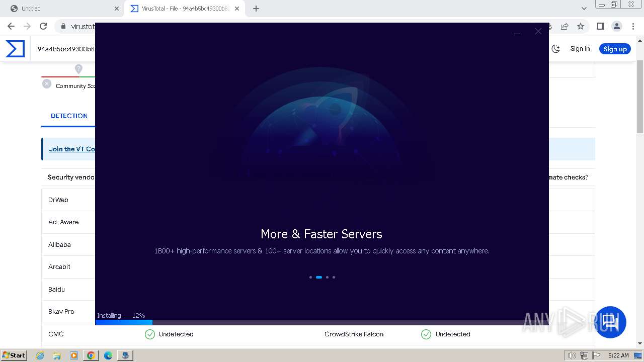Image resolution: width=644 pixels, height=362 pixels.
Task: Launch Internet Explorer from taskbar
Action: pyautogui.click(x=40, y=355)
